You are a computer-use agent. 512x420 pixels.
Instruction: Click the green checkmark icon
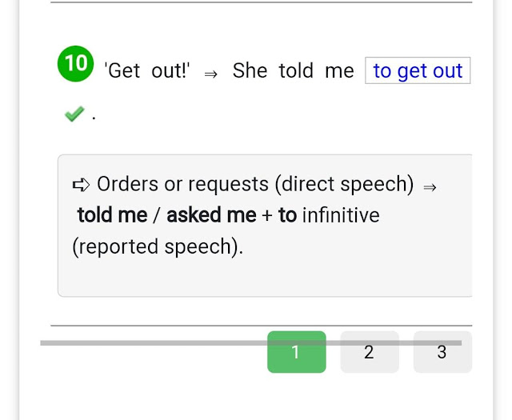point(74,115)
